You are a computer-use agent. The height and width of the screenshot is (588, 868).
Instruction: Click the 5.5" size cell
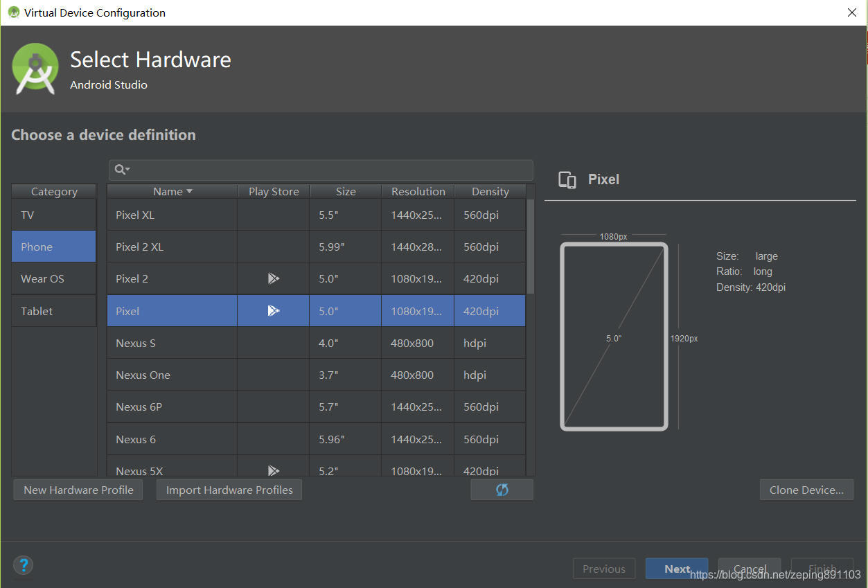tap(346, 215)
